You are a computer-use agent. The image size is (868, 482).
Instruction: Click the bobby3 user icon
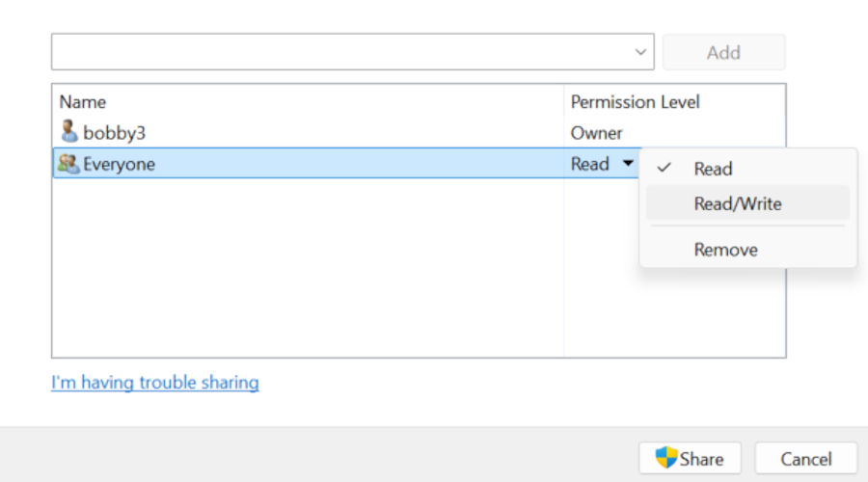(x=69, y=132)
